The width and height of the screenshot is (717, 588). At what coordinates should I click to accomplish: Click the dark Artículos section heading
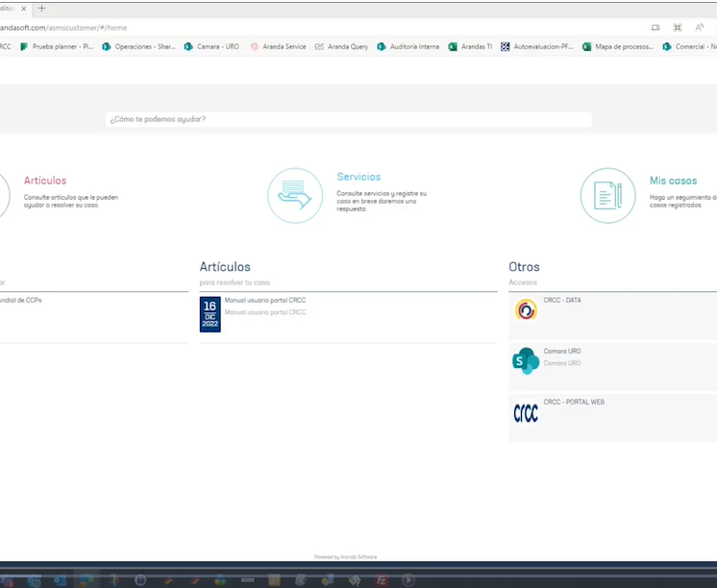(x=225, y=266)
